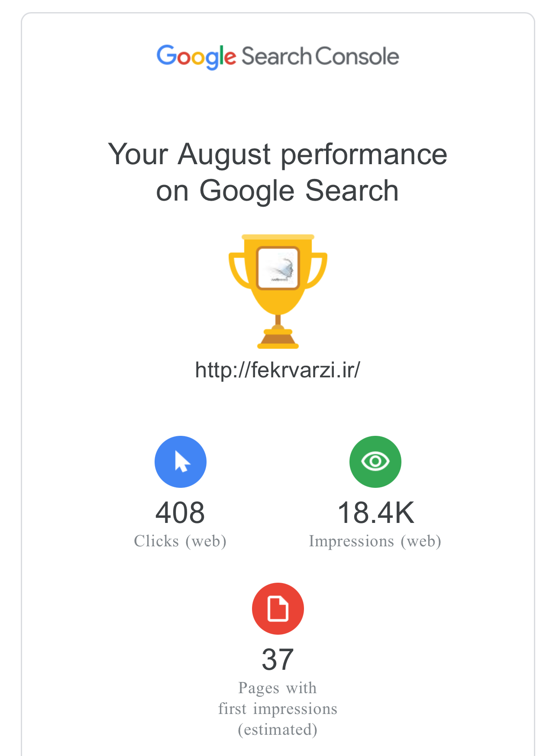Click the green eye Impressions icon

[375, 462]
